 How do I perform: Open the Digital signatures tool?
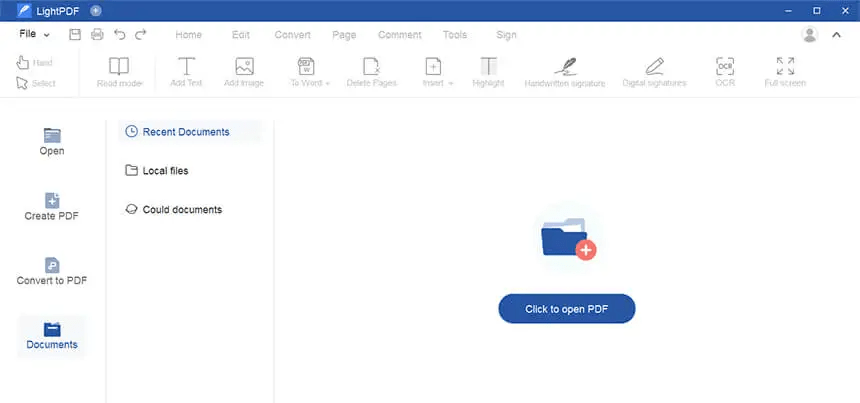click(654, 72)
